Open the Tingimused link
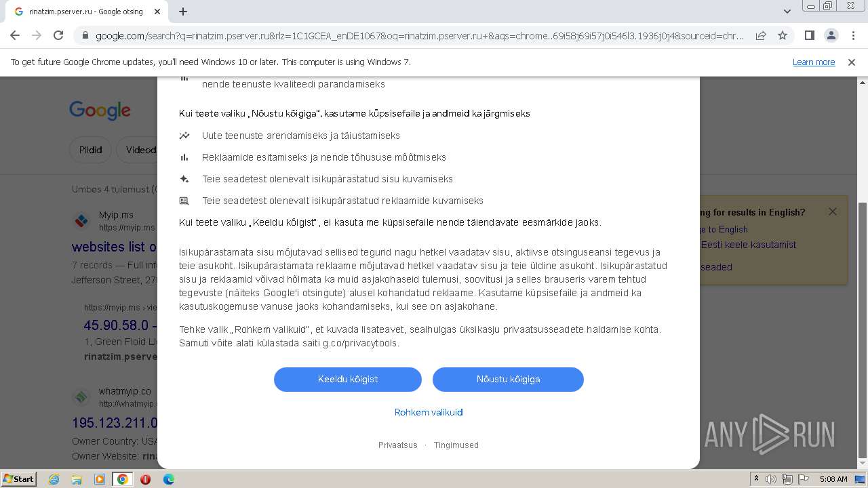 [x=456, y=445]
